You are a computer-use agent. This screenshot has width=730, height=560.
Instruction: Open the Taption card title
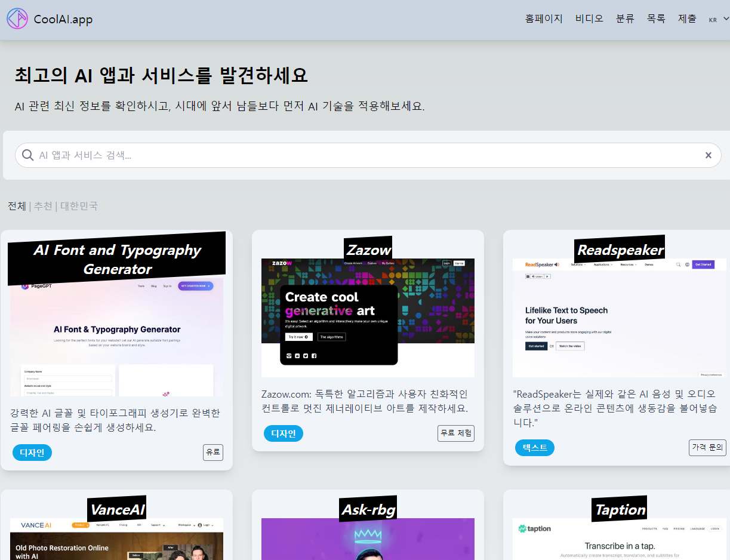coord(620,509)
